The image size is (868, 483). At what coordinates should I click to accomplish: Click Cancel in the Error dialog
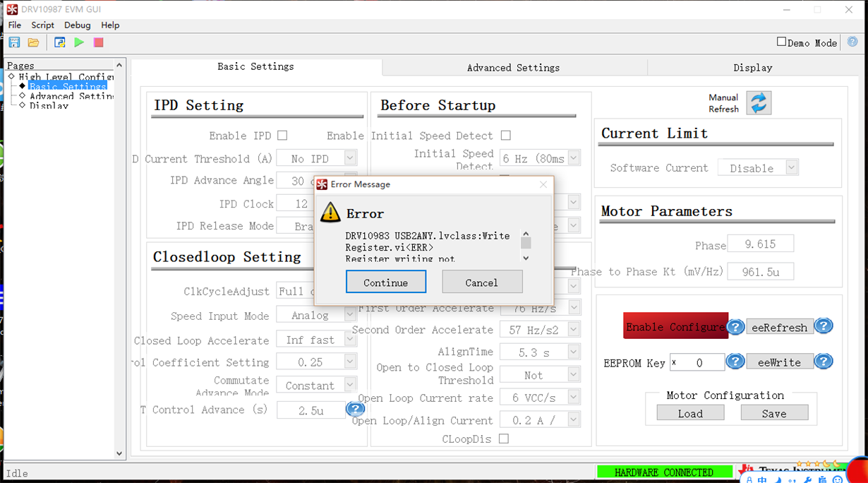click(x=482, y=282)
